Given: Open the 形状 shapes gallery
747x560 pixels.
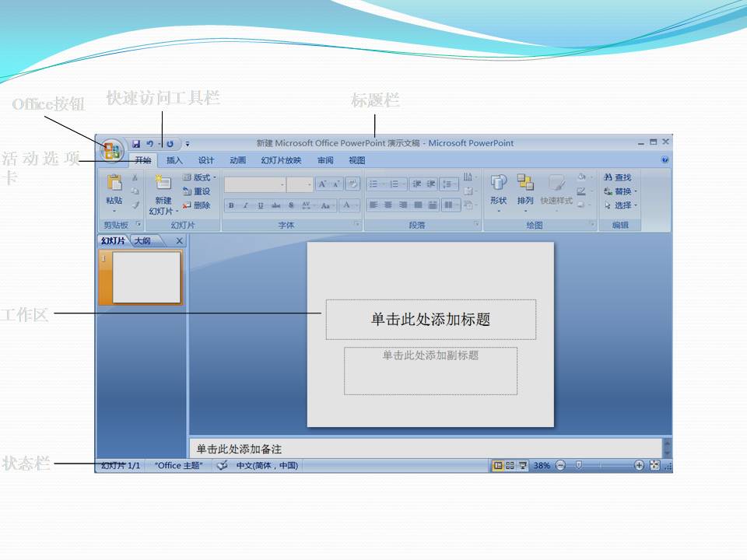Looking at the screenshot, I should [498, 194].
